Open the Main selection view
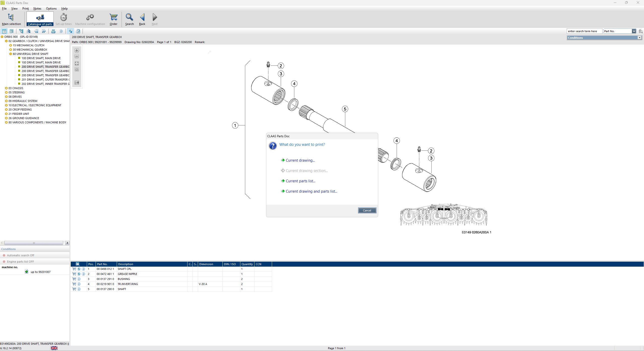This screenshot has height=351, width=644. click(x=11, y=19)
